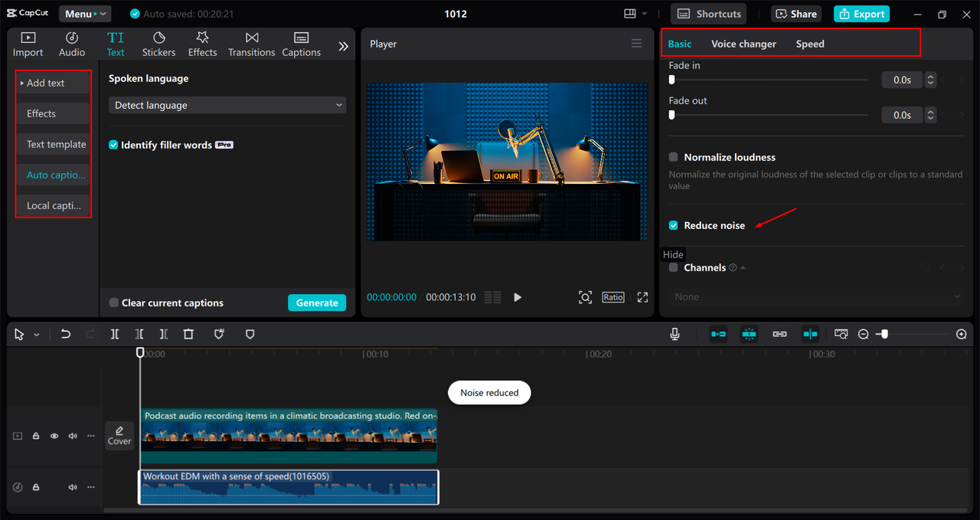Click the Delete right split icon

pos(164,334)
